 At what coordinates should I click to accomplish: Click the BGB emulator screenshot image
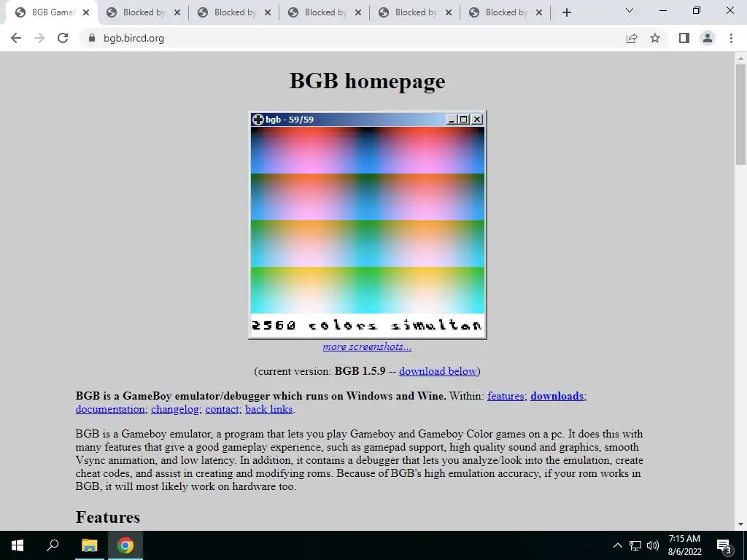tap(368, 225)
